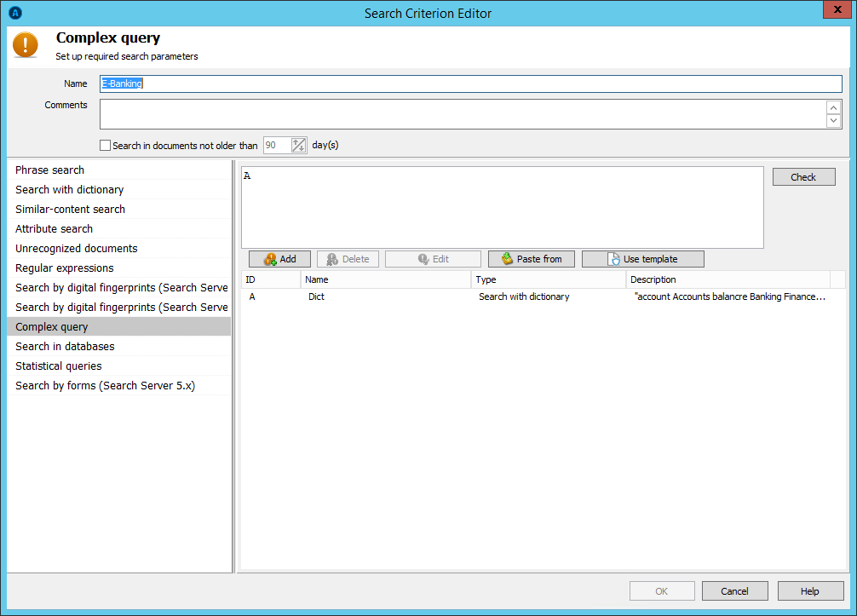Click the Use template button
857x616 pixels.
point(642,259)
